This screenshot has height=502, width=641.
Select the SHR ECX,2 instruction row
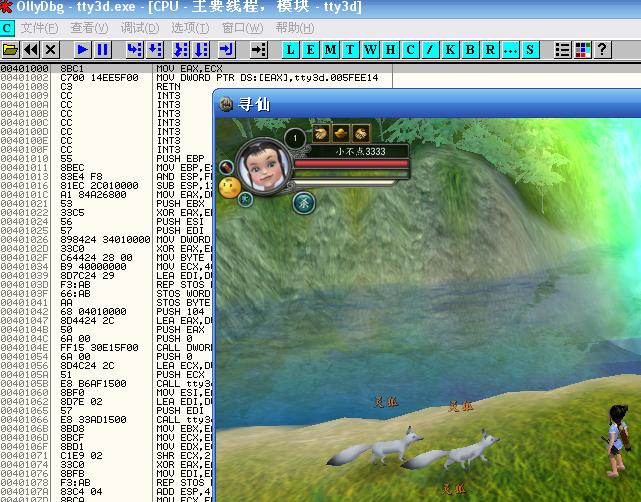point(106,455)
